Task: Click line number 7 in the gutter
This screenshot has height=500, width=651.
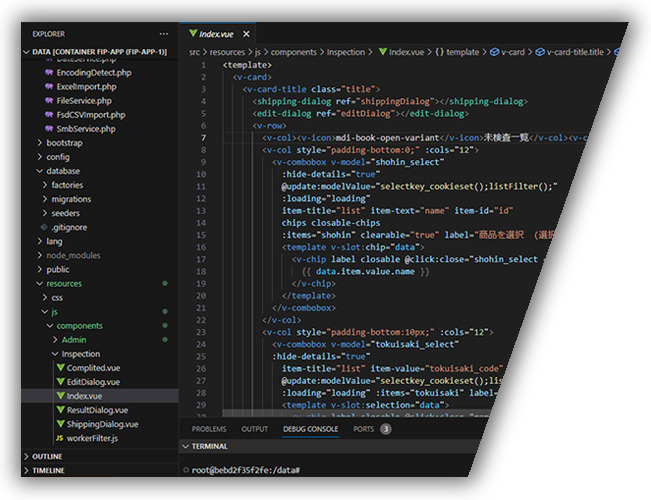Action: coord(203,138)
